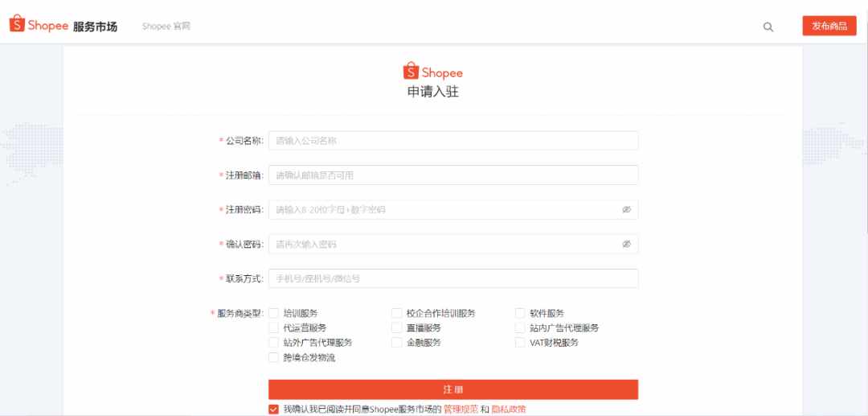The height and width of the screenshot is (416, 868).
Task: Focus the 注册邮箱 input field
Action: (x=453, y=175)
